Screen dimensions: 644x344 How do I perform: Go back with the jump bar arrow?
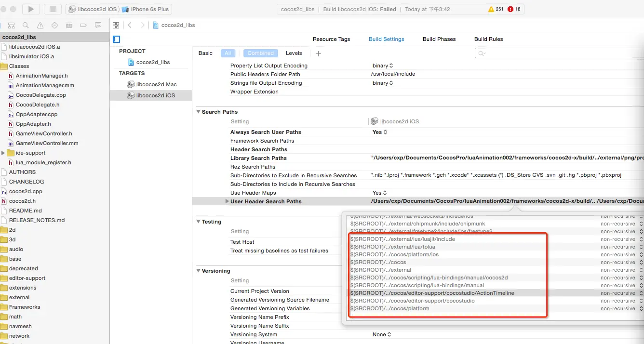pos(130,25)
